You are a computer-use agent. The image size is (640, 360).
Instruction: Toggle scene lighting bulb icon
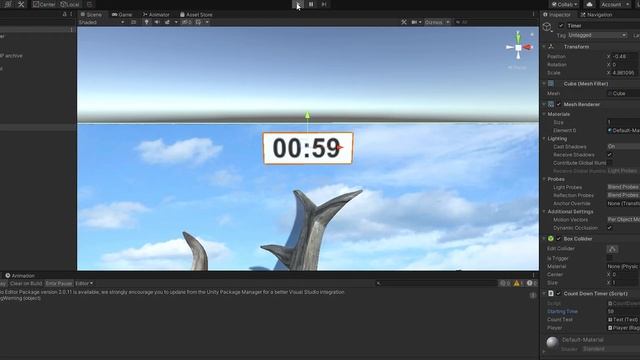(x=147, y=22)
